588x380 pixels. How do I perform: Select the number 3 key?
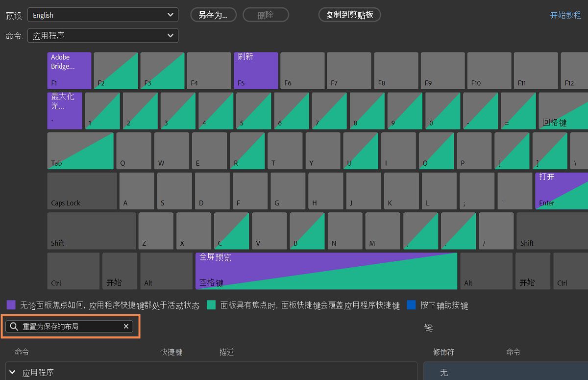click(x=178, y=111)
